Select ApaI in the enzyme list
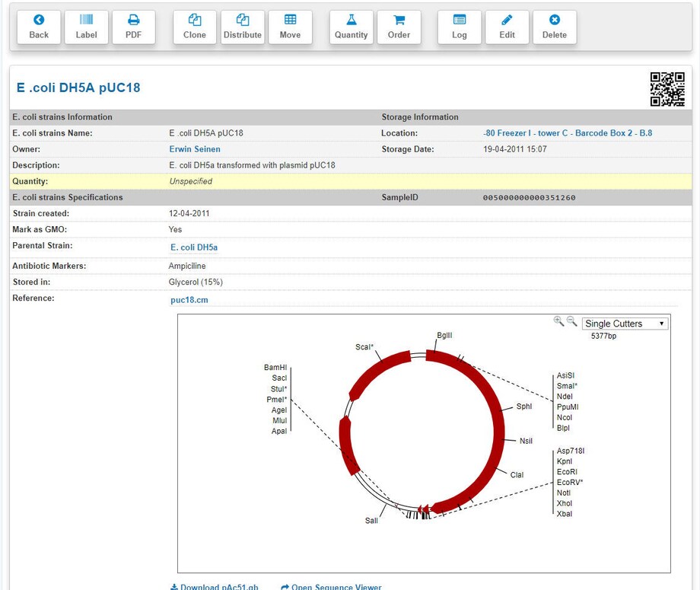 click(x=279, y=432)
